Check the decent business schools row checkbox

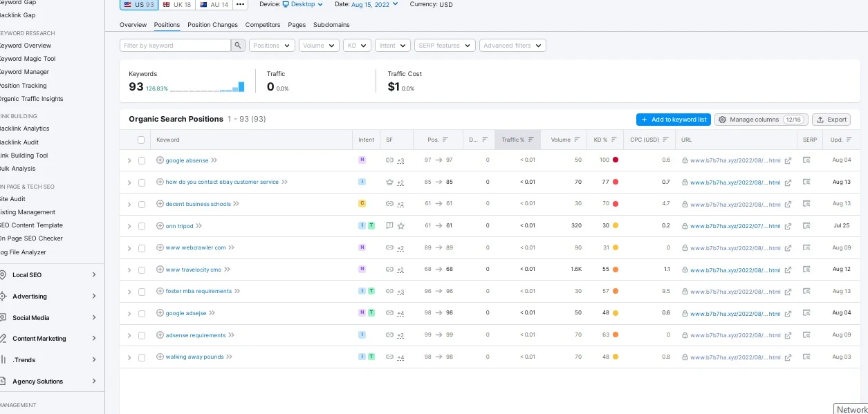(x=141, y=205)
